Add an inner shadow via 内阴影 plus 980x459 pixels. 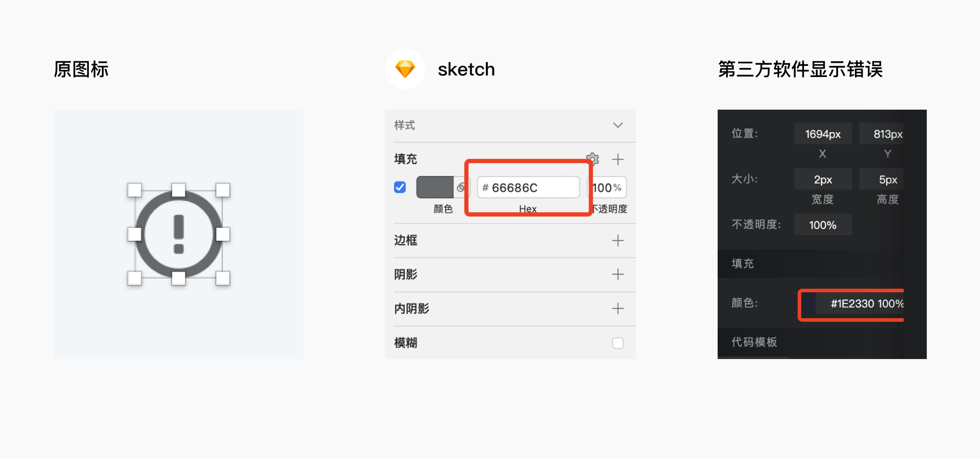[x=618, y=309]
